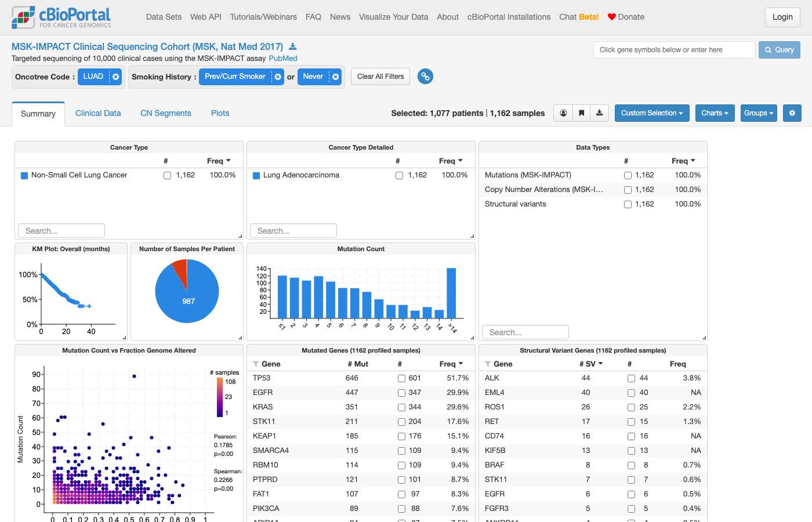812x522 pixels.
Task: Open the PubMed link
Action: (283, 59)
